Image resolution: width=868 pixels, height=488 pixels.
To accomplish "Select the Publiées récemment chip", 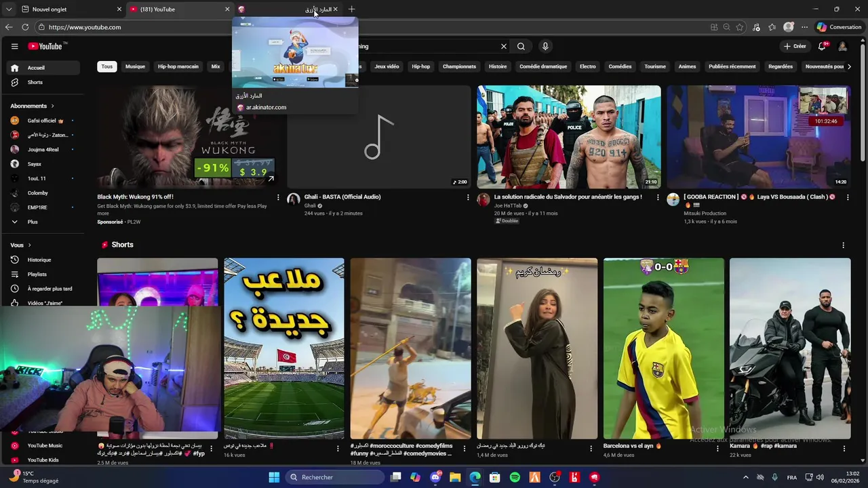I will pos(732,66).
